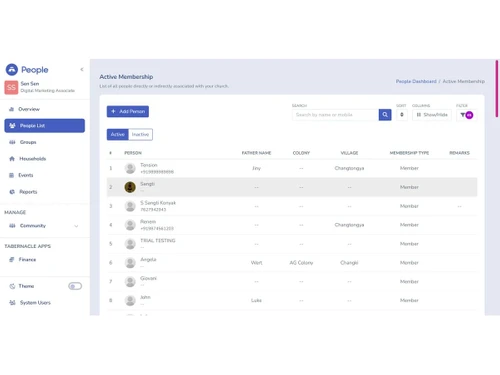Click the sort arrows icon
Screen dimensions: 500x375
(x=402, y=115)
